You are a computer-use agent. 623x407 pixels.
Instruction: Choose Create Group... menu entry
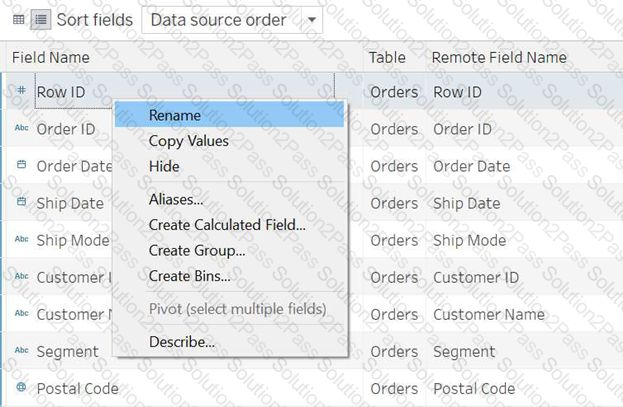[197, 250]
